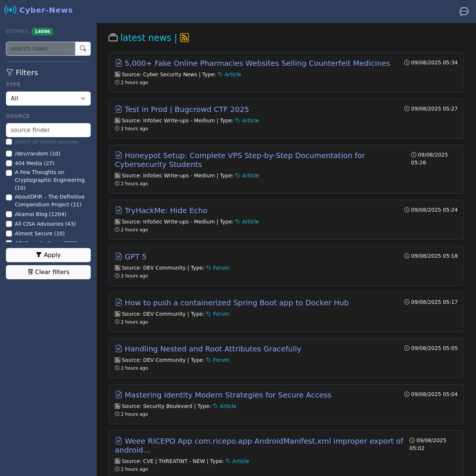Click the document icon beside GPT 5

point(119,257)
